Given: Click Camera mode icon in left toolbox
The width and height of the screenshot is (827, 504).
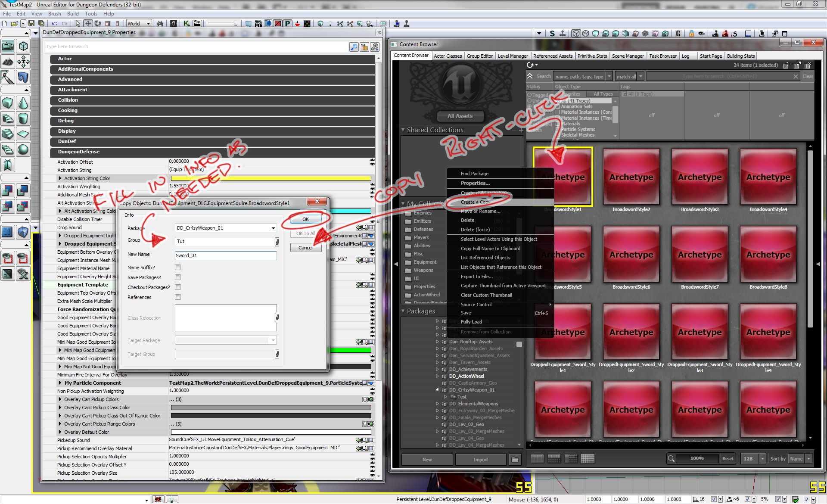Looking at the screenshot, I should point(8,46).
